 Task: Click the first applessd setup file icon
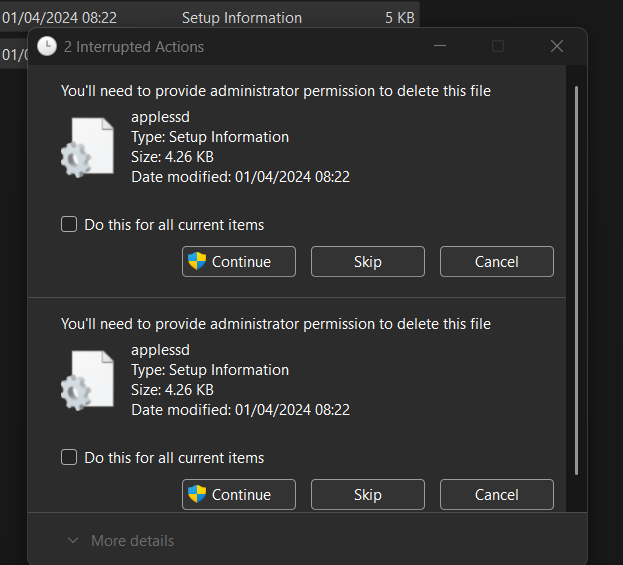[87, 147]
